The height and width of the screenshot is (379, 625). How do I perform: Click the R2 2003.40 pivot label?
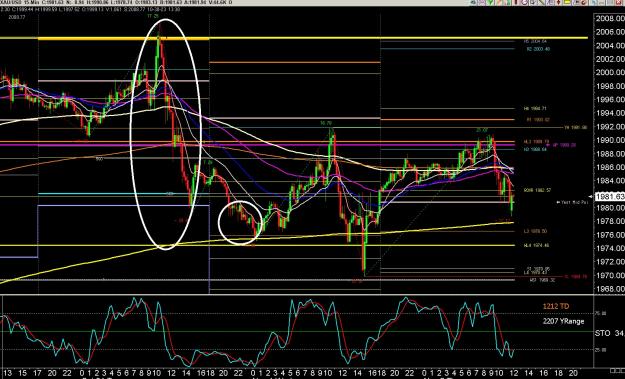tap(538, 49)
